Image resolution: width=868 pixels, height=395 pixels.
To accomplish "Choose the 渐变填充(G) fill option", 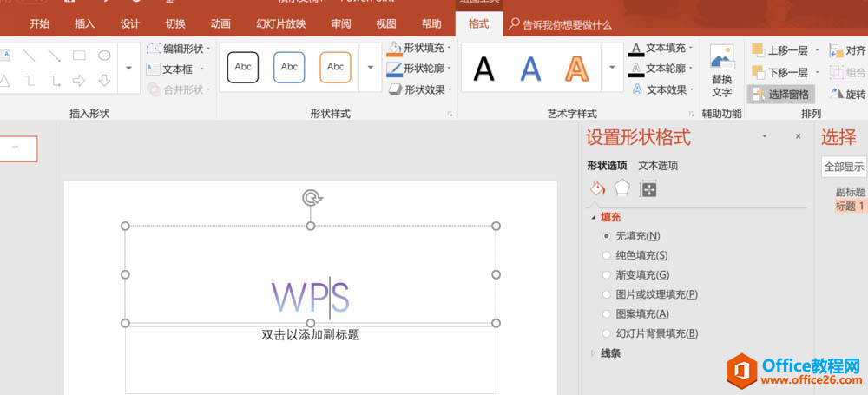I will 606,274.
